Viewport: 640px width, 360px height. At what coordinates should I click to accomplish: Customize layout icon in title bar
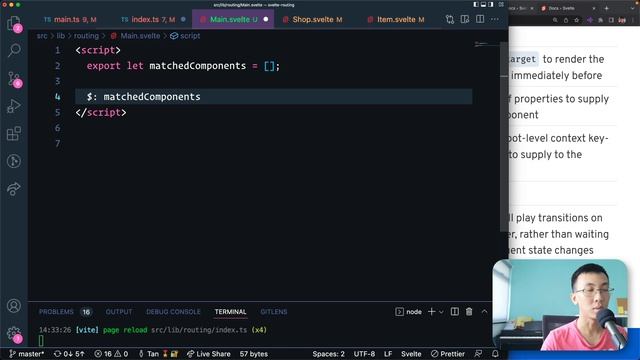click(501, 4)
